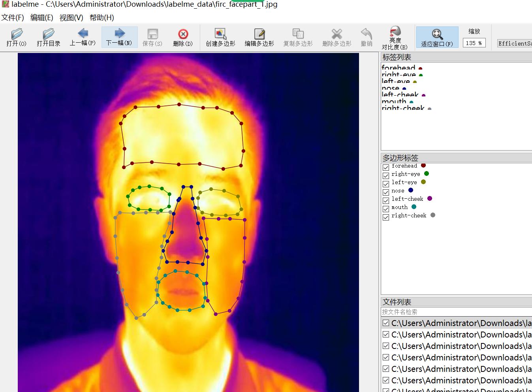Viewport: 532px width, 392px height.
Task: Open the 帮助(H) menu
Action: [102, 18]
